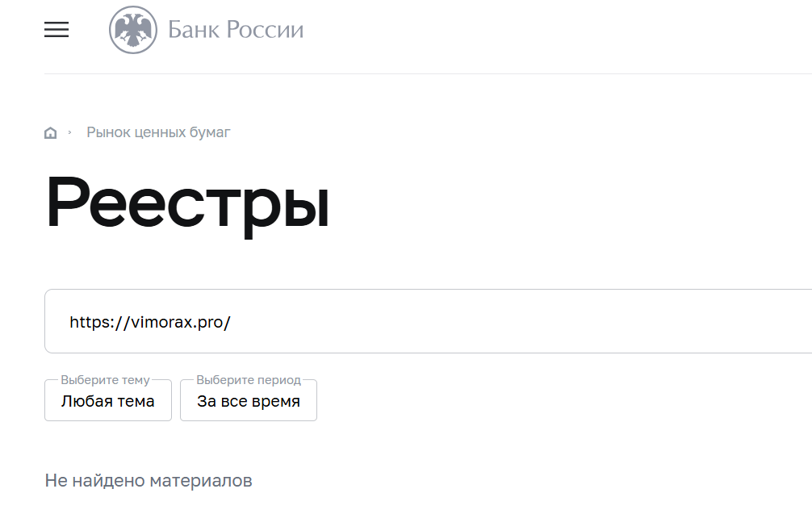Click the word России in the header
The image size is (812, 514).
tap(265, 31)
